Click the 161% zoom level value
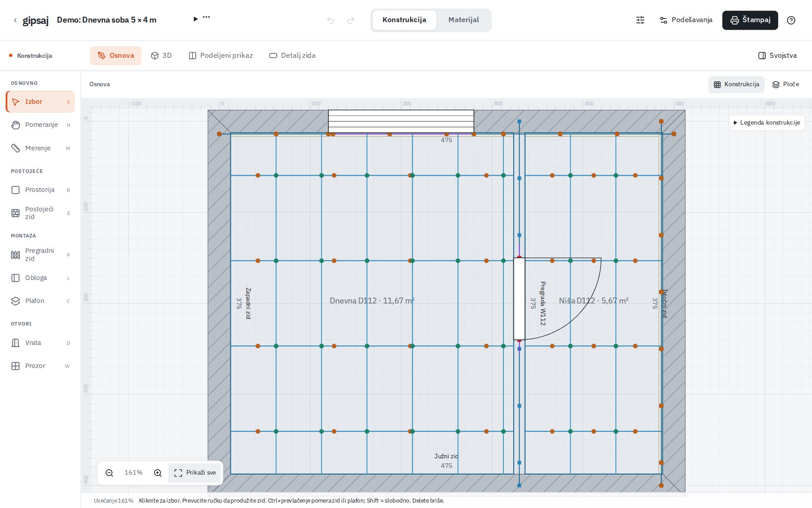Screen dimensions: 812x508 coord(133,472)
